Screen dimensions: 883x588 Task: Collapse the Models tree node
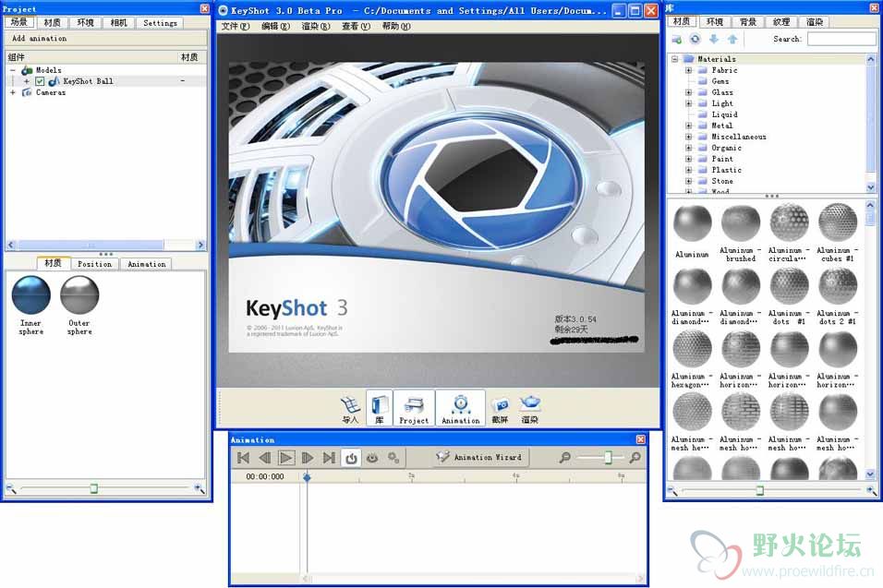[12, 70]
